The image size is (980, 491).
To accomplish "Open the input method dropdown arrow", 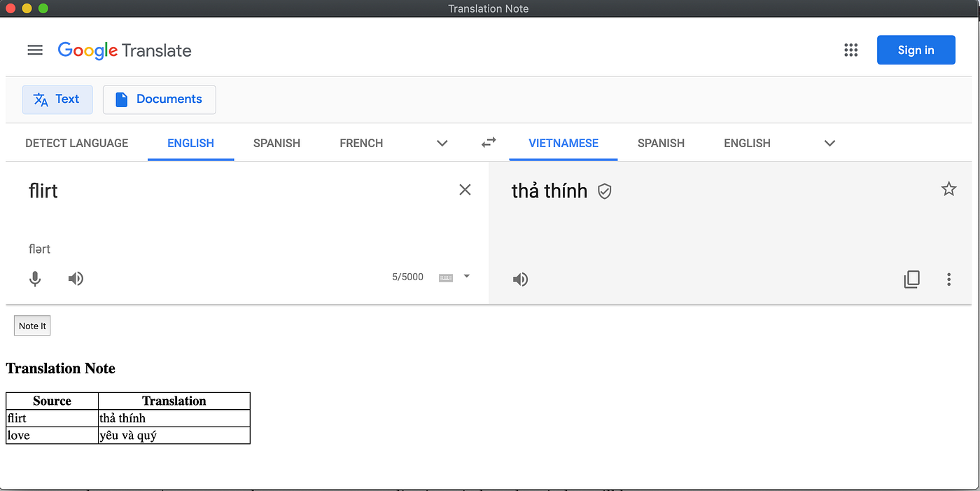I will pyautogui.click(x=465, y=277).
